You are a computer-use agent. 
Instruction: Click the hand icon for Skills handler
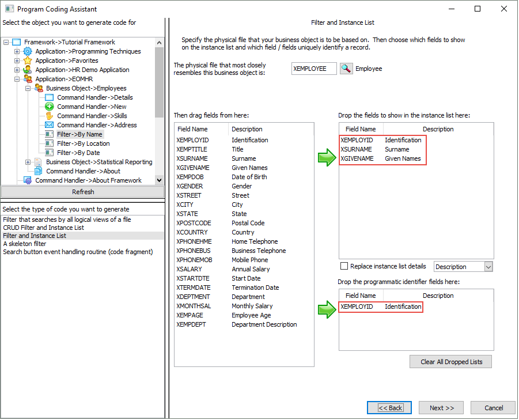tap(50, 116)
